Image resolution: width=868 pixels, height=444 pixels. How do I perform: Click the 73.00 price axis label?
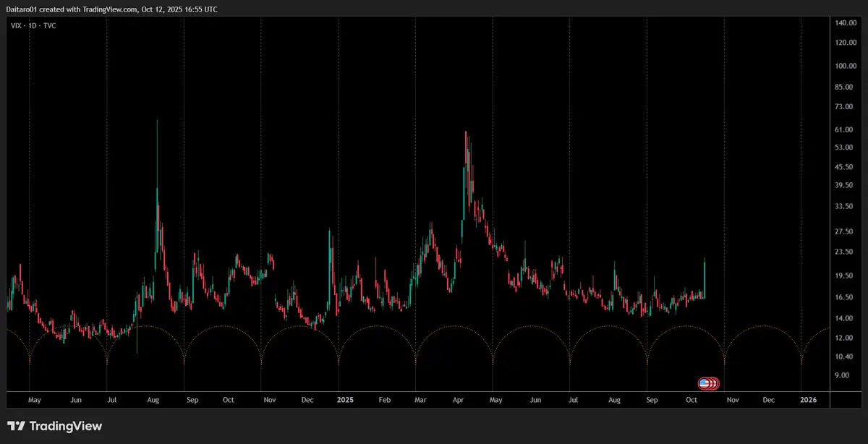(844, 107)
